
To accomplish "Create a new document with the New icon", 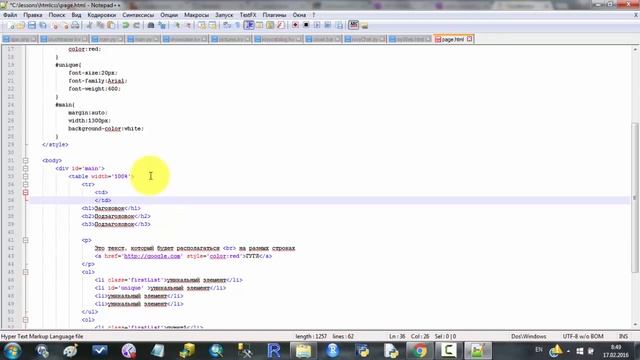I will [x=10, y=25].
